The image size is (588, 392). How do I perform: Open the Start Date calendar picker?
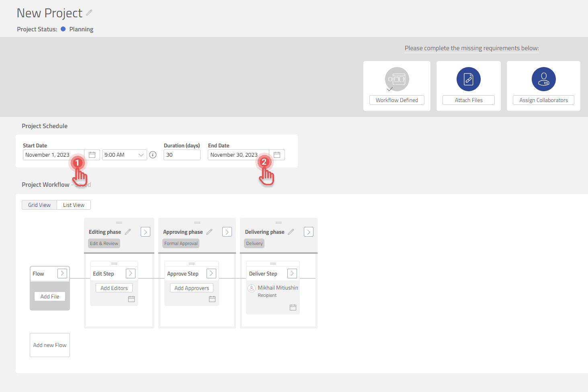click(x=92, y=155)
